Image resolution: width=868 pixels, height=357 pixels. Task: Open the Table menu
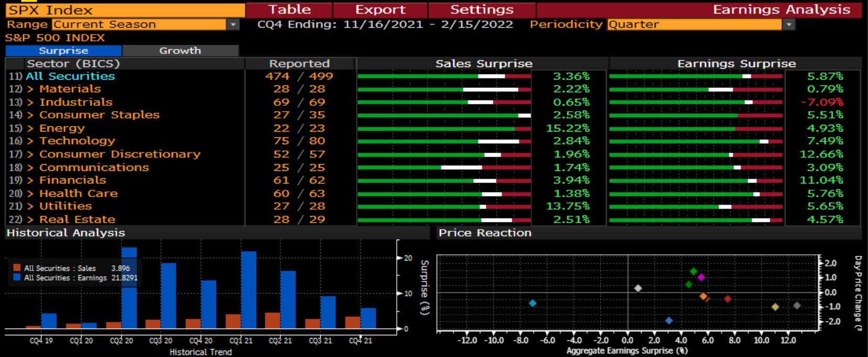click(289, 10)
